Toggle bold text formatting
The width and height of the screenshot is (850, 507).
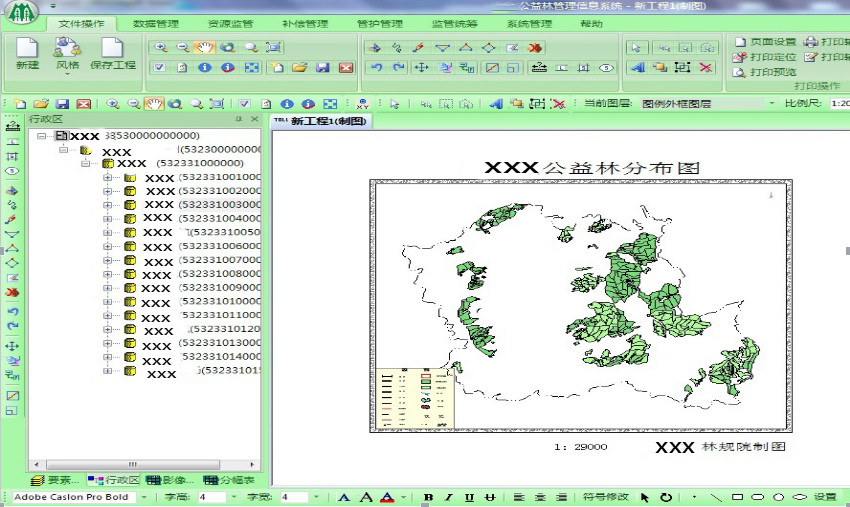[429, 497]
